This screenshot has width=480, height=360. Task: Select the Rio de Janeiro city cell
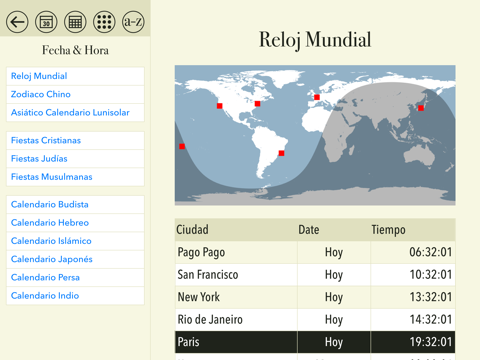[x=236, y=320]
